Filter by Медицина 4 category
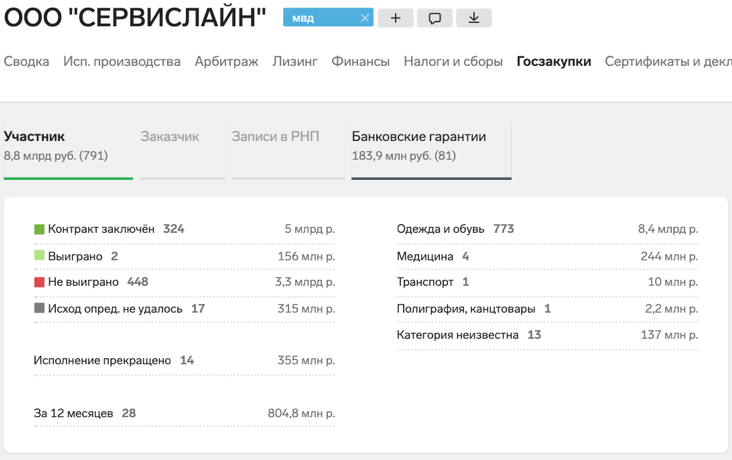The image size is (732, 460). click(x=548, y=256)
